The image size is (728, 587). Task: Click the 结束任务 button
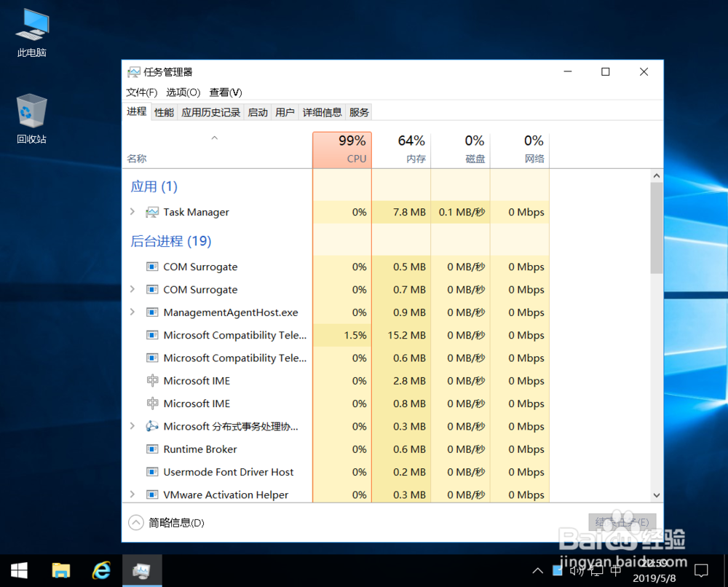point(622,522)
